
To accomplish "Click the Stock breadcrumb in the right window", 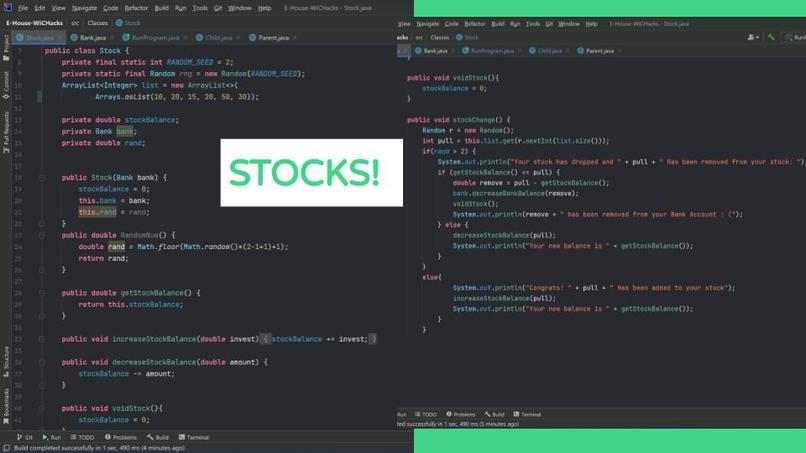I will point(467,38).
